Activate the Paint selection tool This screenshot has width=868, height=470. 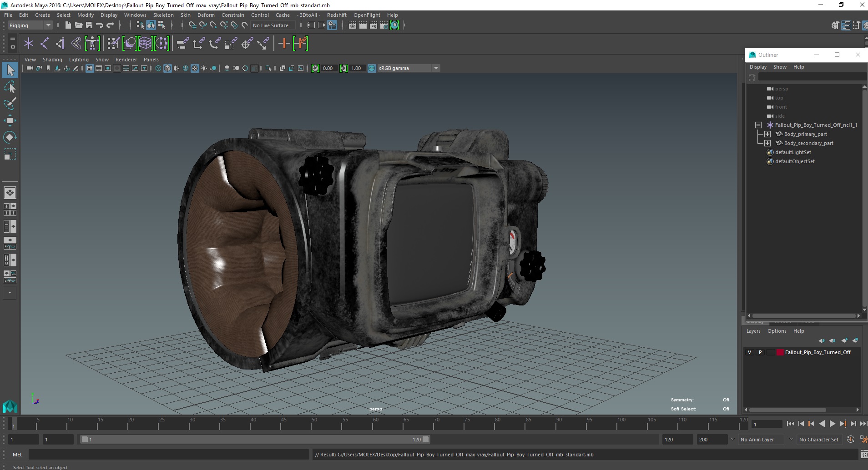[x=10, y=104]
